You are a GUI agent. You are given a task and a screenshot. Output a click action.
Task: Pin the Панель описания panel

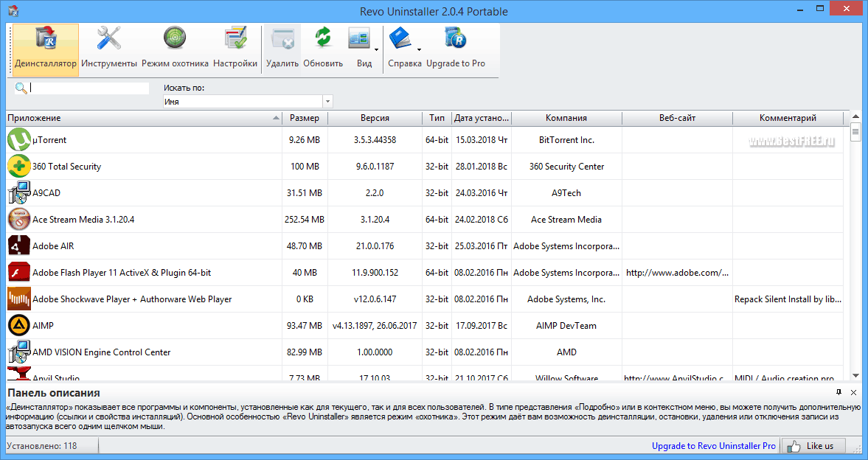tap(839, 392)
